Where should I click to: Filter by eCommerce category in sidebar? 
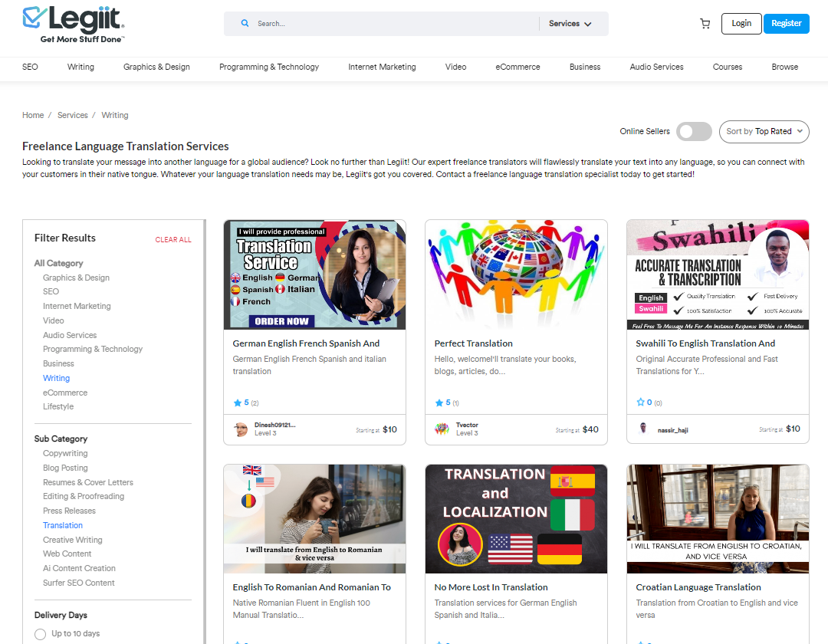[x=65, y=393]
